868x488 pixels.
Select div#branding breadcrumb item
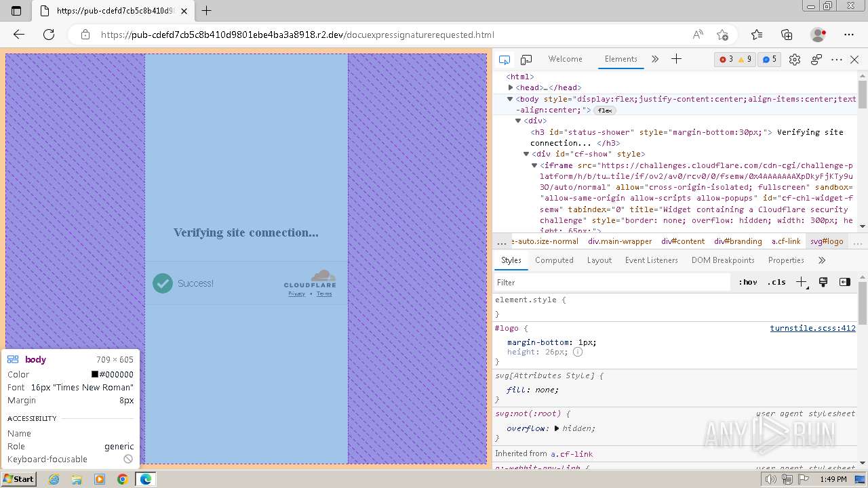click(738, 241)
